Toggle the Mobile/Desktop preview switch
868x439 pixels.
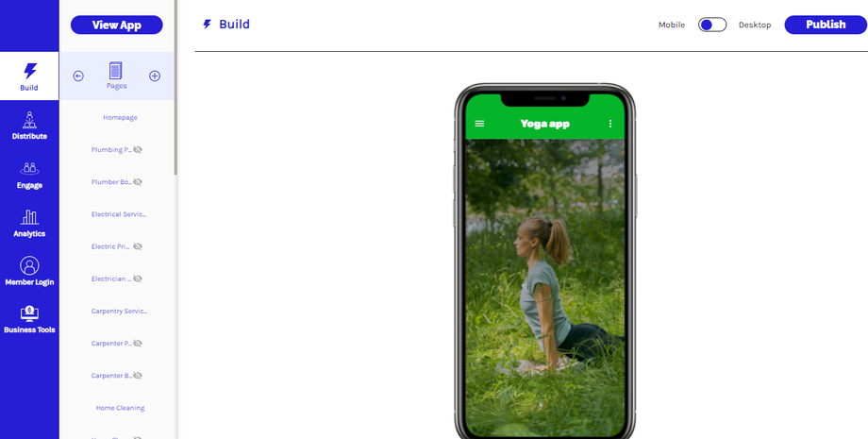(x=712, y=25)
